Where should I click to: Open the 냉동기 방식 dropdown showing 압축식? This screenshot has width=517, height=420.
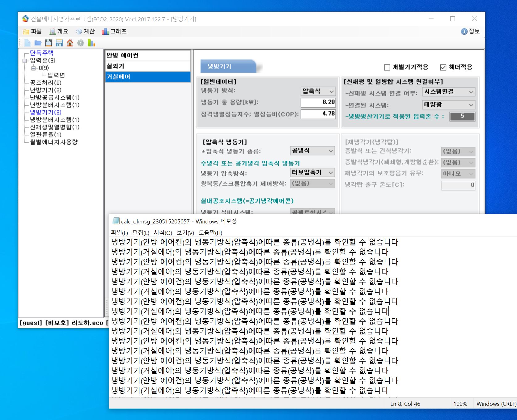318,91
